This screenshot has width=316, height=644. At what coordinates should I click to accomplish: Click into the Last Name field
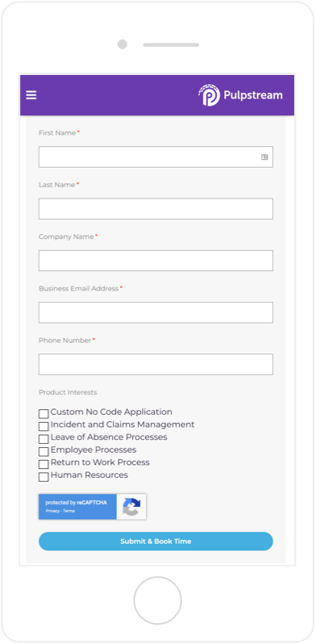click(156, 209)
